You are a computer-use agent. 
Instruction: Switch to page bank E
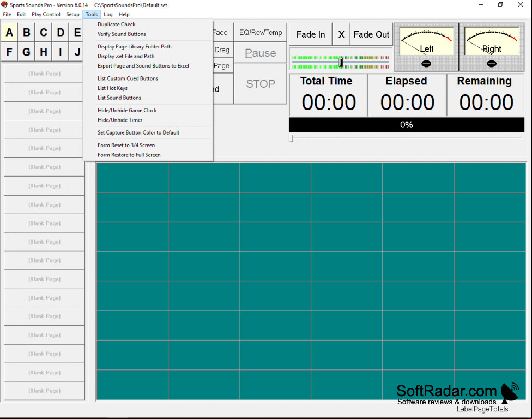(77, 32)
